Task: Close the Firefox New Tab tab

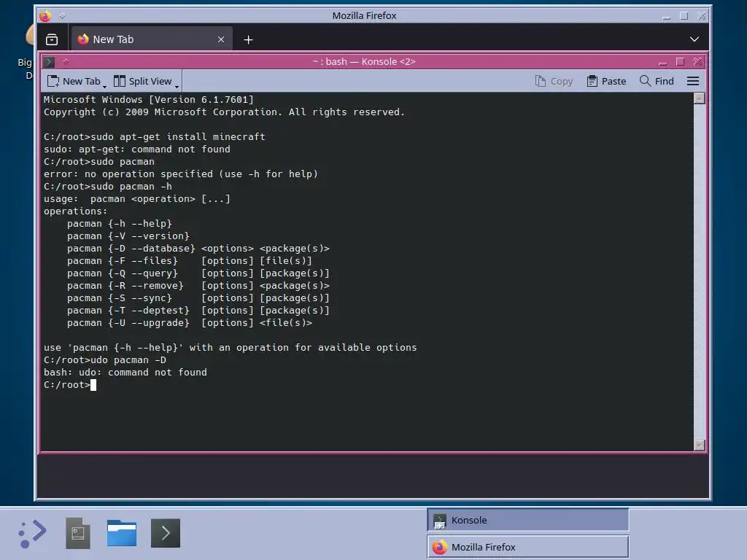Action: (221, 39)
